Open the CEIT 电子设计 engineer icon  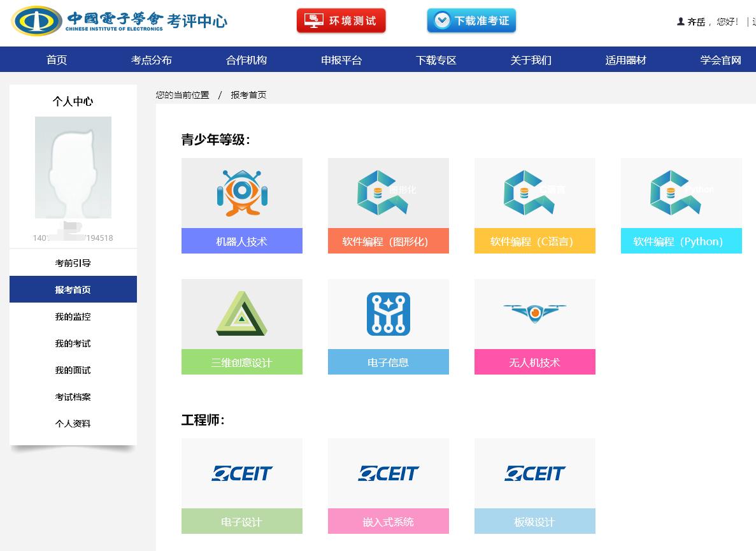[241, 473]
